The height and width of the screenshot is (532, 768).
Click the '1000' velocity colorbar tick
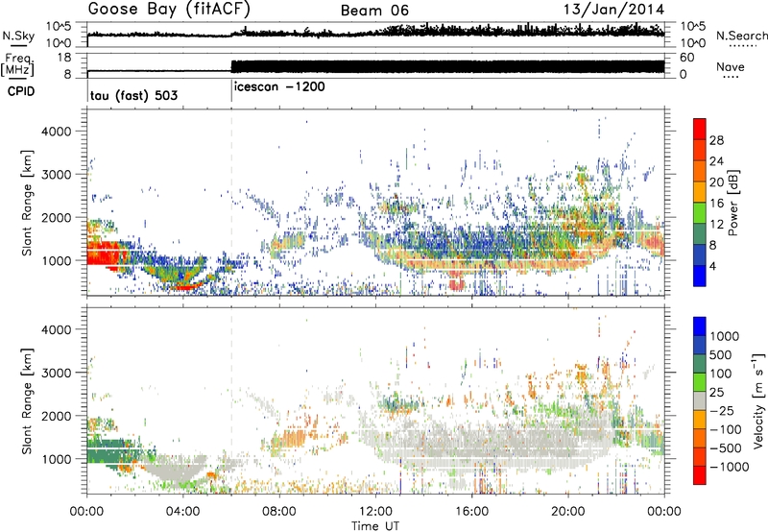pyautogui.click(x=725, y=336)
